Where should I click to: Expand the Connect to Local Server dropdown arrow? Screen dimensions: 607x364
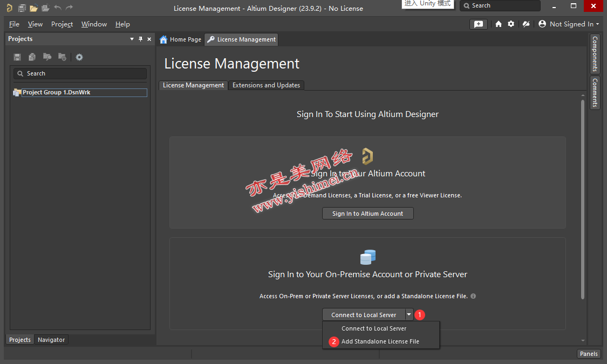pyautogui.click(x=409, y=315)
